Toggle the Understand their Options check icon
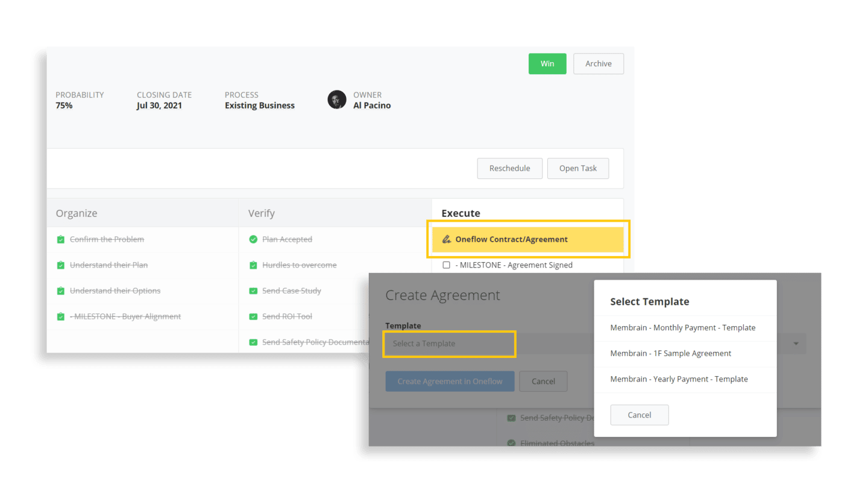The image size is (868, 493). pos(60,291)
